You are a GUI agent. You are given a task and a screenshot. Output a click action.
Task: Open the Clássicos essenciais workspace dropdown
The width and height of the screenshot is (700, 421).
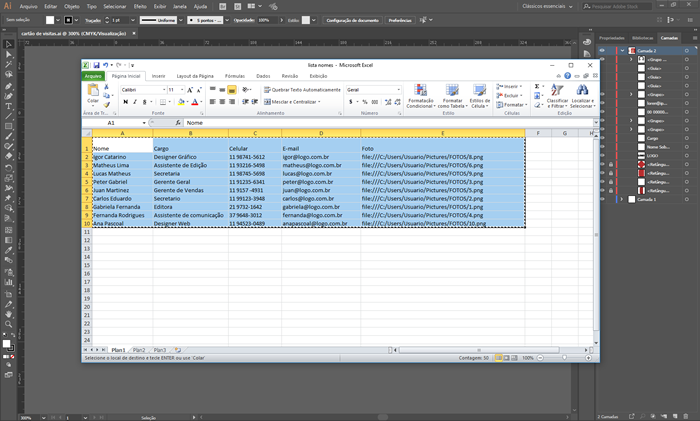(548, 6)
